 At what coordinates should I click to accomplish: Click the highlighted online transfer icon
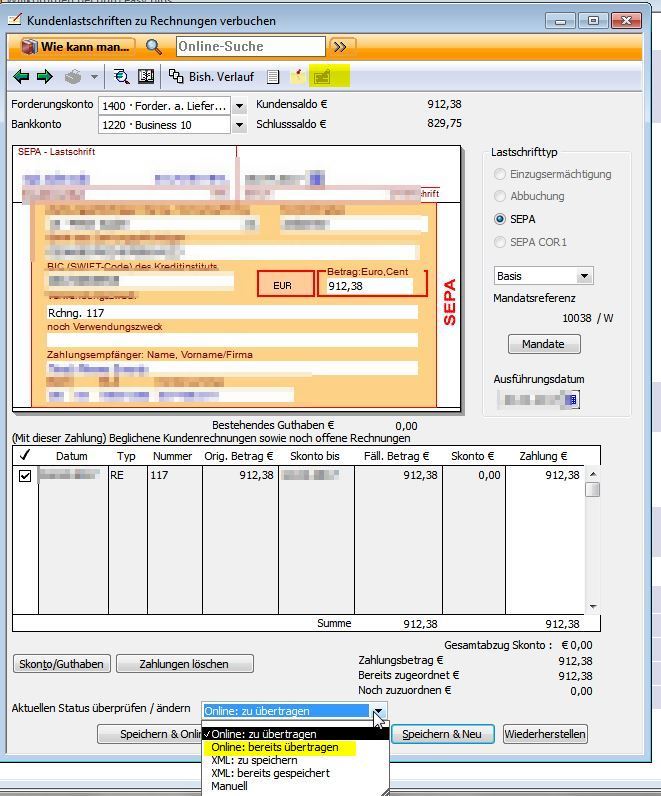[323, 77]
